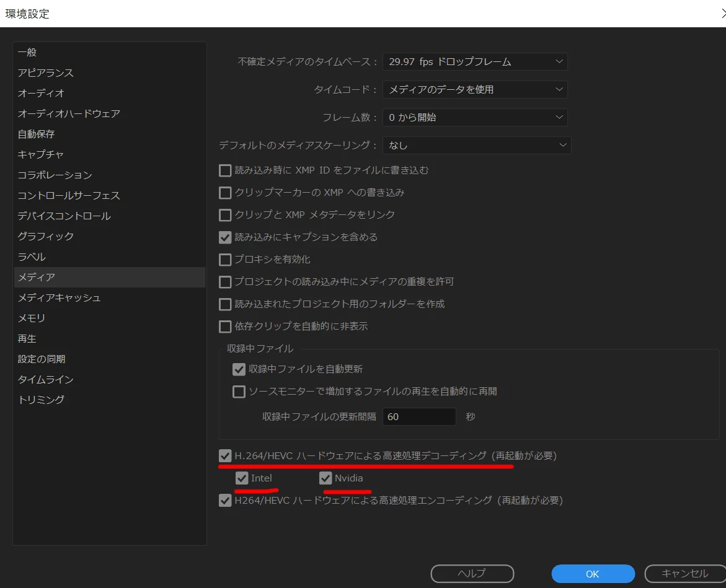Viewport: 726px width, 588px height.
Task: Uncheck 収録中ファイルを自動更新
Action: 239,369
